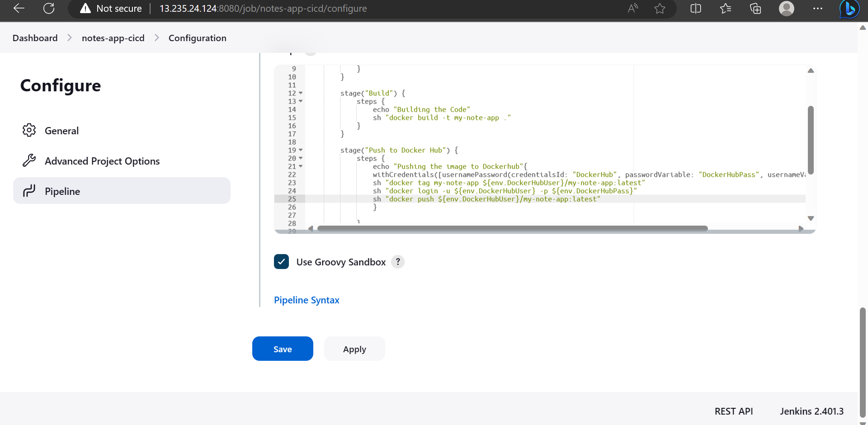868x425 pixels.
Task: Navigate to Dashboard via breadcrumb
Action: (x=34, y=38)
